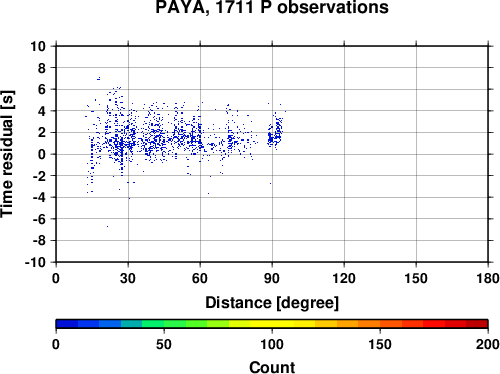This screenshot has height=374, width=500.
Task: Click the isolated data point near -6.7 seconds
Action: [x=107, y=226]
